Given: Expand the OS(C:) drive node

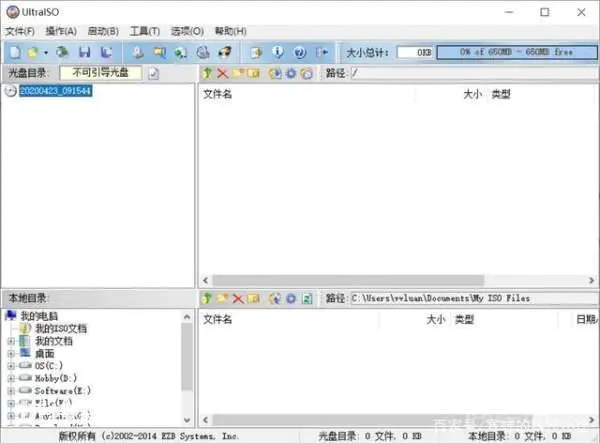Looking at the screenshot, I should [11, 366].
